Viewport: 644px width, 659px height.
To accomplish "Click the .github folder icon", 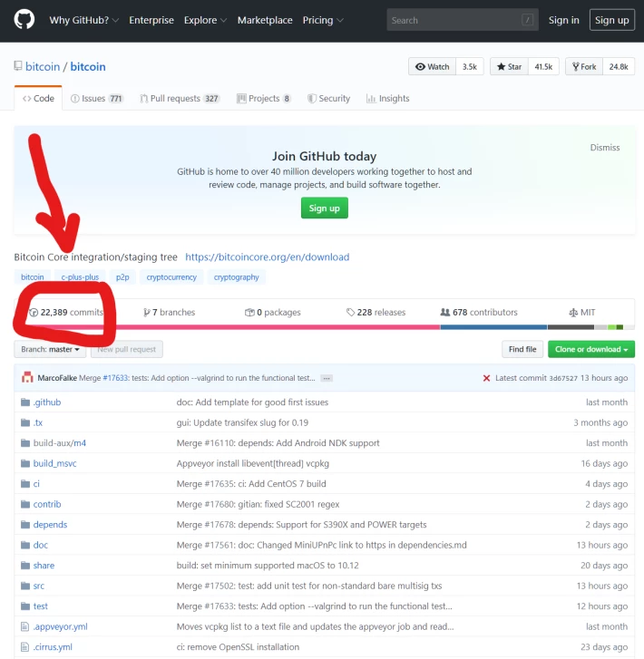I will point(25,402).
